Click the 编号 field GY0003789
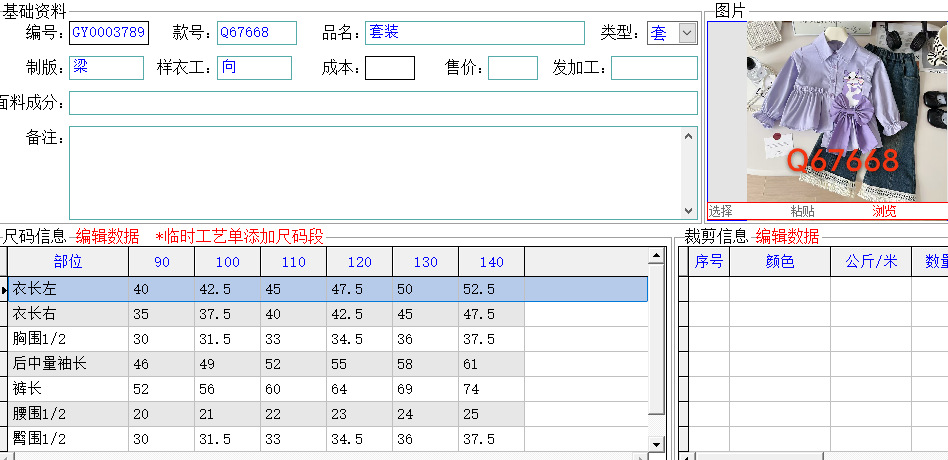 pyautogui.click(x=109, y=33)
